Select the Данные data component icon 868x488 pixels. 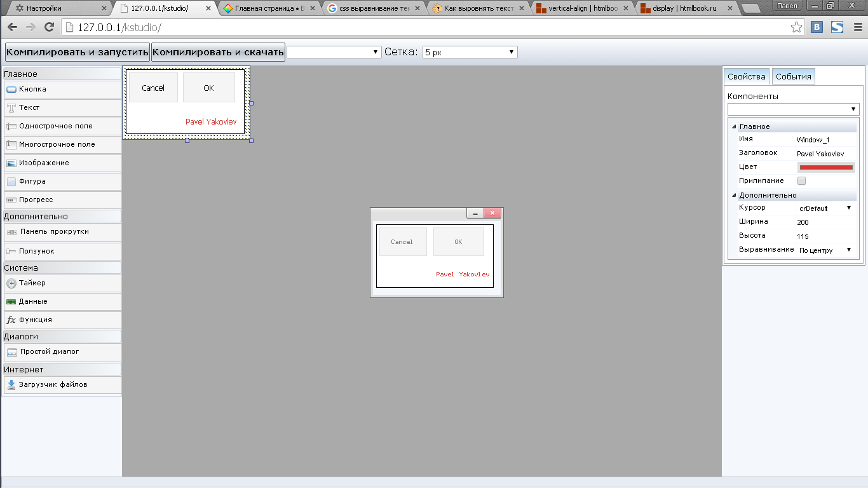click(11, 302)
